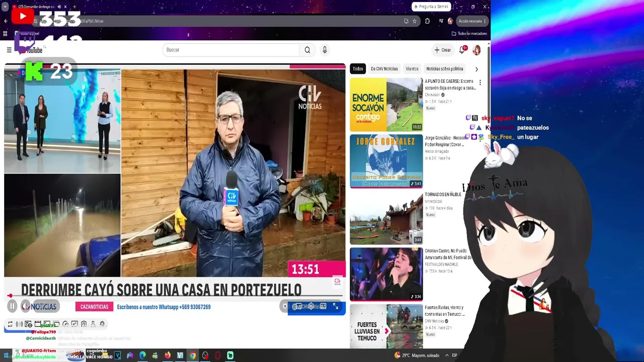The height and width of the screenshot is (362, 644).
Task: Bookmark this page with the star icon
Action: coord(415,21)
